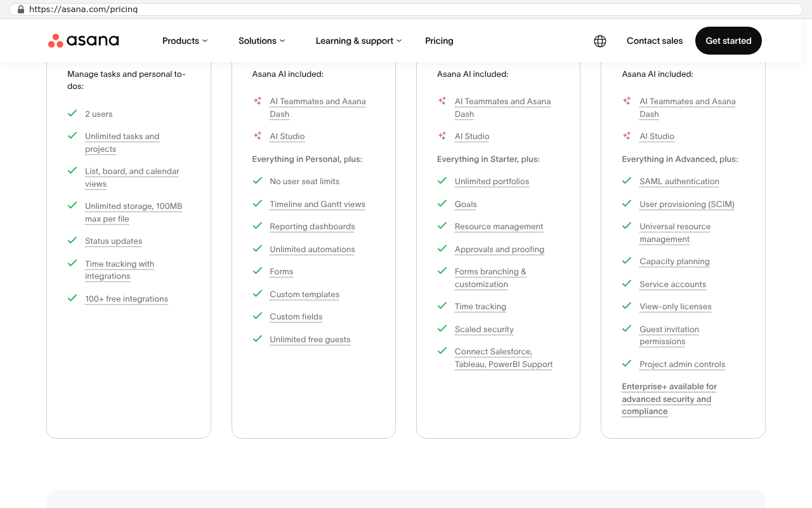
Task: Click Unlimited portfolios
Action: point(492,182)
